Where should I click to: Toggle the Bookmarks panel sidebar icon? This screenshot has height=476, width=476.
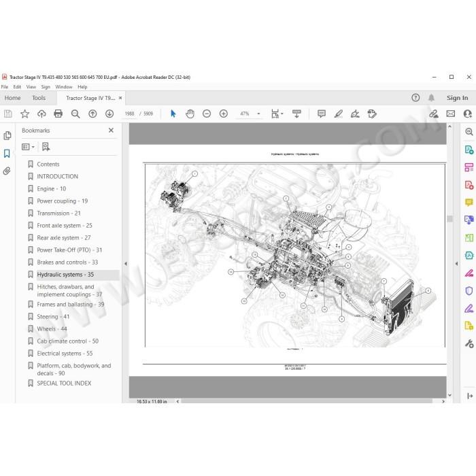(x=7, y=153)
